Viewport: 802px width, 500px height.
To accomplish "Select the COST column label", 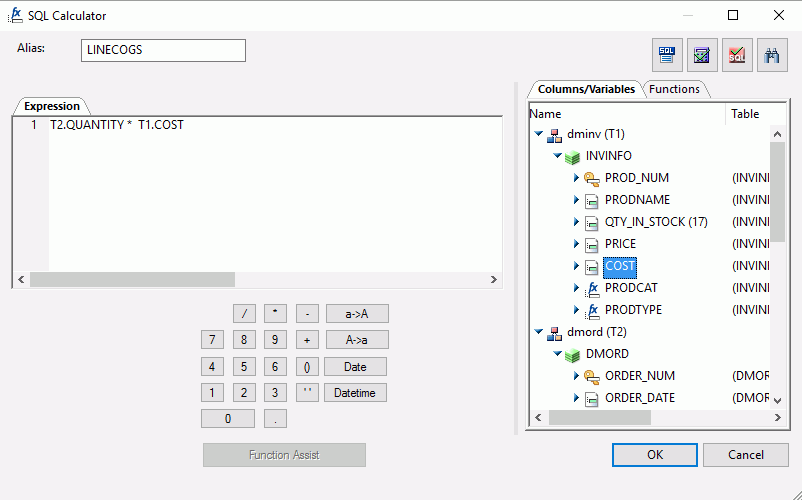I will 619,266.
